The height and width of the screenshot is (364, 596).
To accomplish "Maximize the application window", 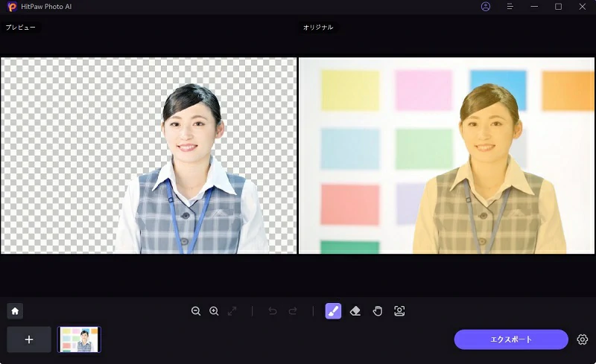I will point(558,7).
